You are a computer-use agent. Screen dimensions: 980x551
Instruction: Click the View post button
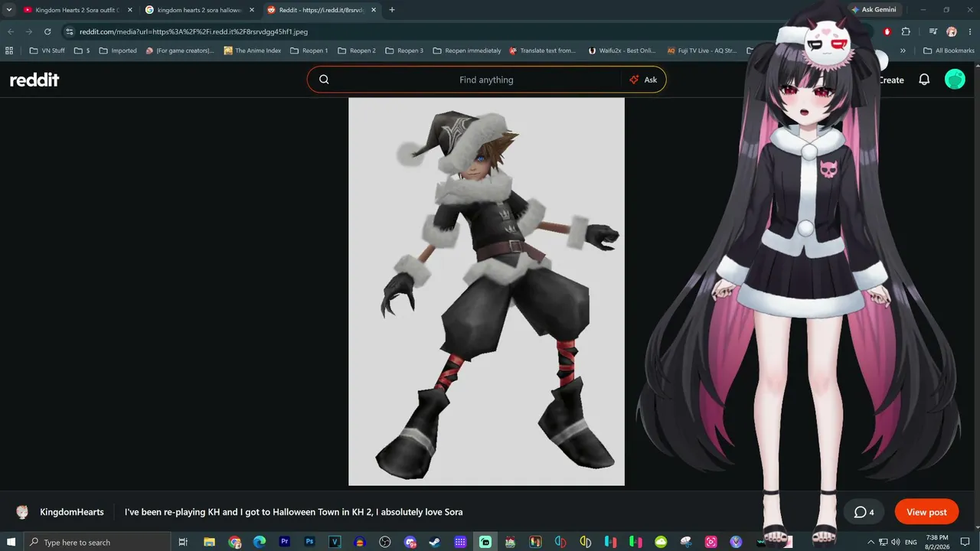point(926,512)
